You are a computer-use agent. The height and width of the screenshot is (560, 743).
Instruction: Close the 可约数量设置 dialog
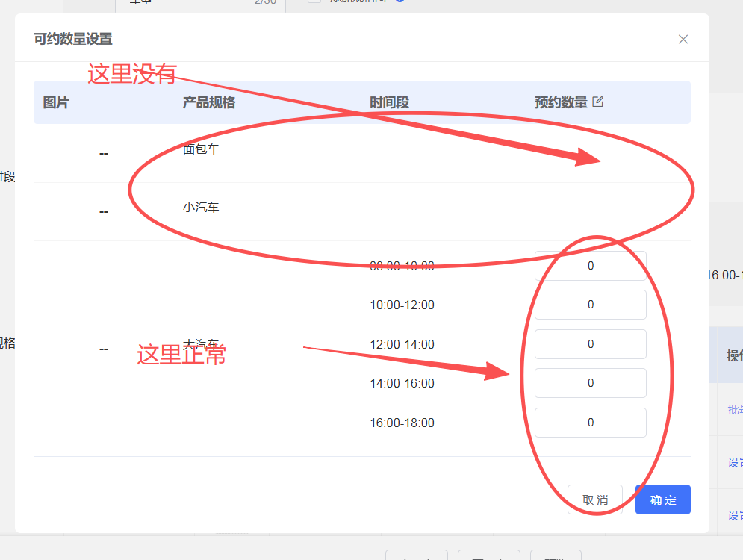pyautogui.click(x=683, y=40)
